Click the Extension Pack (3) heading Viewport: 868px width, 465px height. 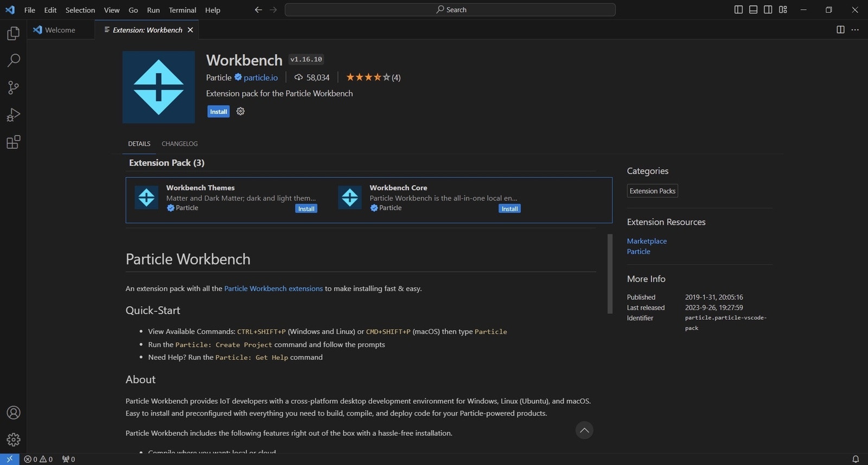point(167,163)
